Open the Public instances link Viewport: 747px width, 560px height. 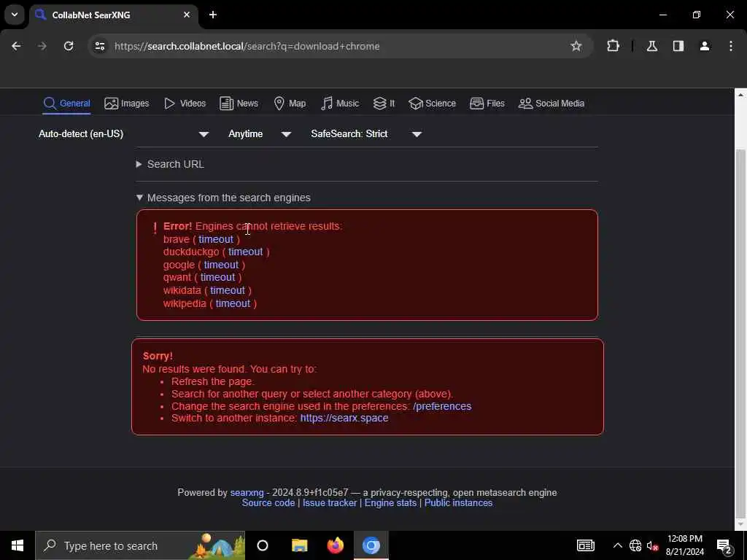(x=458, y=503)
